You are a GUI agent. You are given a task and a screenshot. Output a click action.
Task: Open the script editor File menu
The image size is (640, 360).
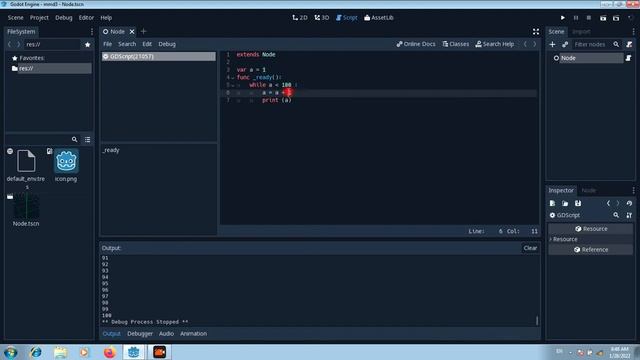point(107,44)
